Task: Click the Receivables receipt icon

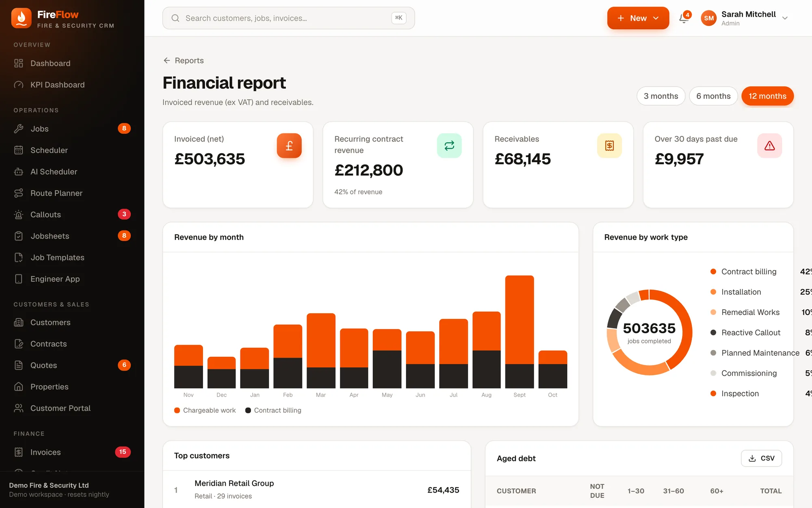Action: tap(609, 145)
